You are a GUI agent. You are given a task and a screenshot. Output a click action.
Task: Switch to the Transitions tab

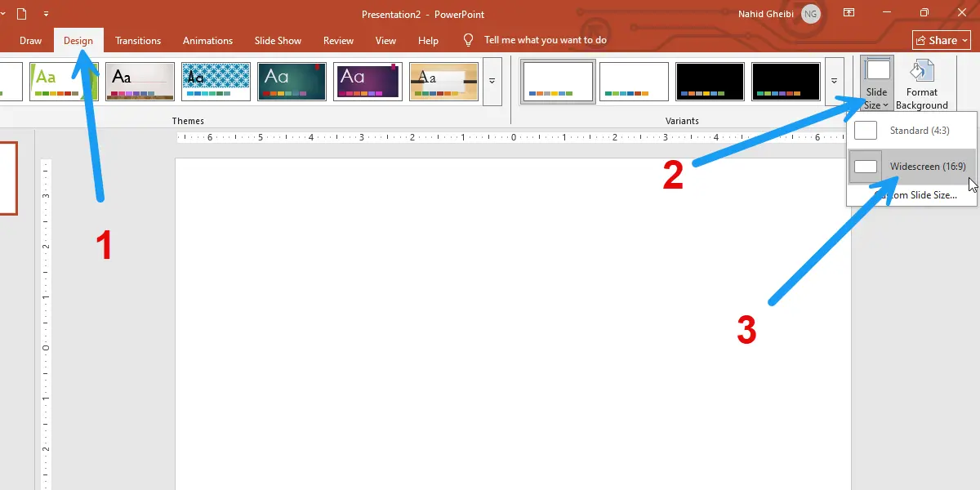tap(138, 41)
